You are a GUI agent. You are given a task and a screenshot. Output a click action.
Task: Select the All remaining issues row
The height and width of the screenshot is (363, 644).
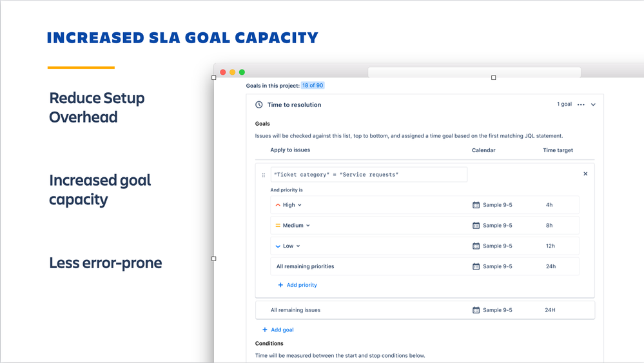coord(425,310)
